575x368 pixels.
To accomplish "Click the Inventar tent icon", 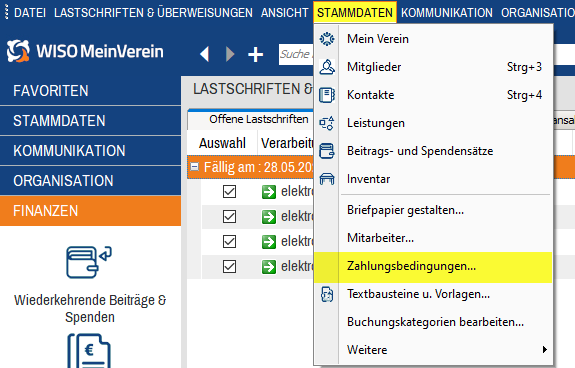I will point(327,179).
